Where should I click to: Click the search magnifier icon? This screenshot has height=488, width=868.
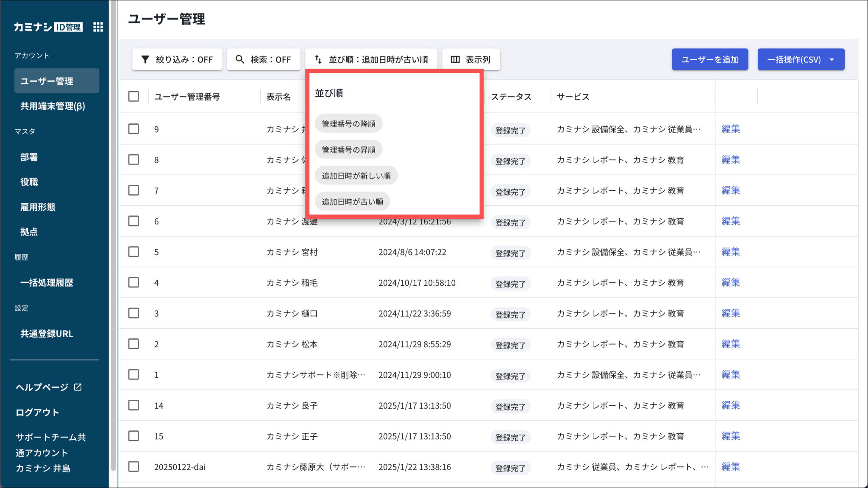(x=240, y=59)
